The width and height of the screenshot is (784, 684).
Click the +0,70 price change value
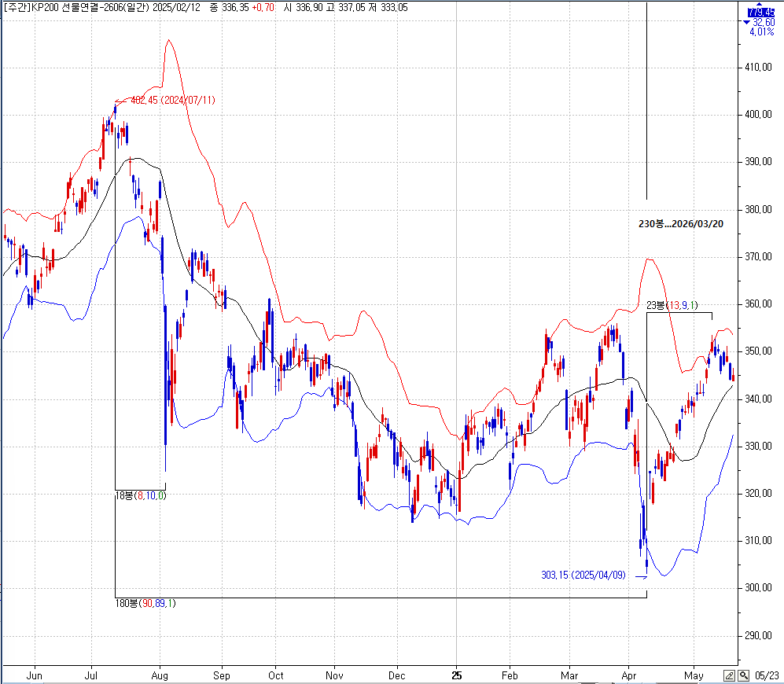[x=262, y=7]
